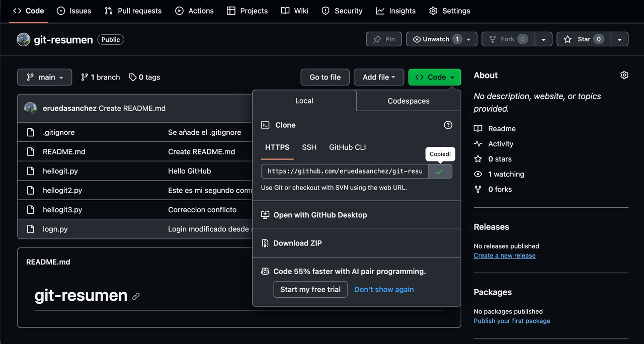The height and width of the screenshot is (344, 644).
Task: Open repository Settings tab
Action: point(449,11)
